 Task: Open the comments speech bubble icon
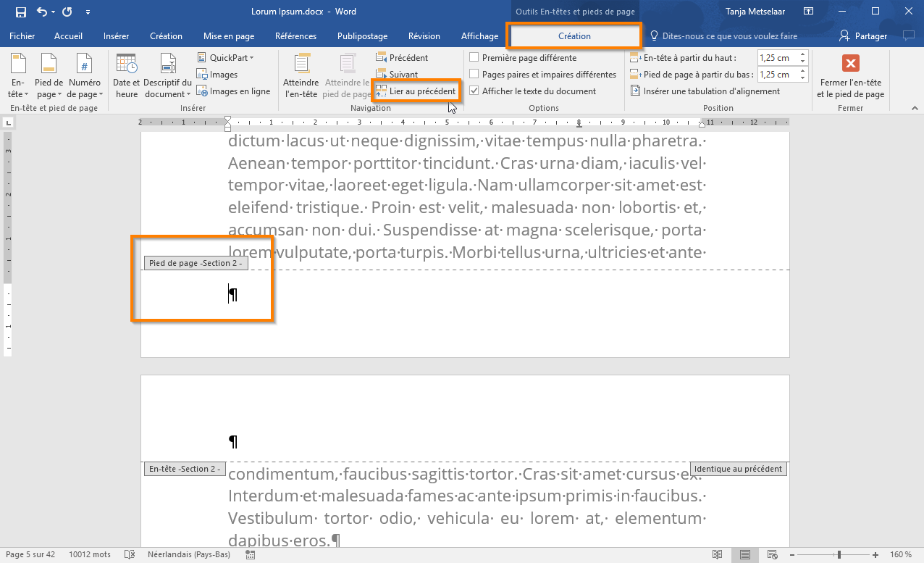coord(909,36)
